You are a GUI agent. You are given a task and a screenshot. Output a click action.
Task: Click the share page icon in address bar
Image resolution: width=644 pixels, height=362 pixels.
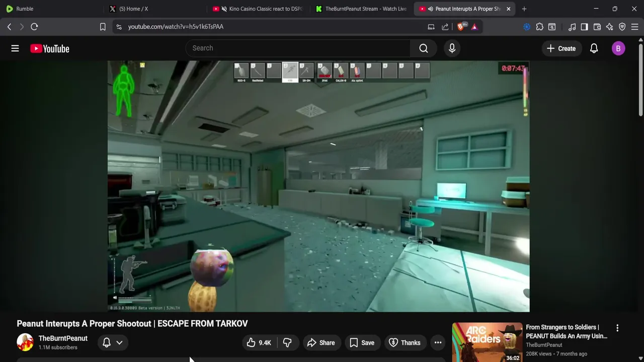[x=445, y=27]
